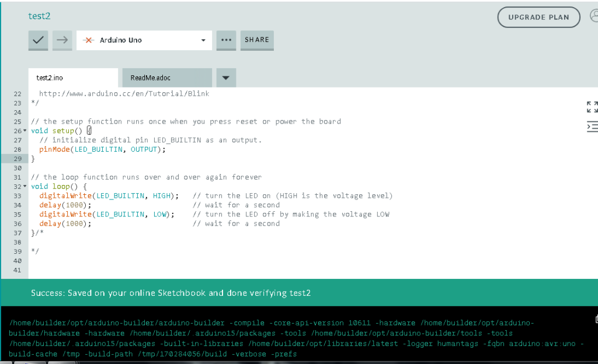Click the test2 sketch title
598x364 pixels.
(40, 16)
